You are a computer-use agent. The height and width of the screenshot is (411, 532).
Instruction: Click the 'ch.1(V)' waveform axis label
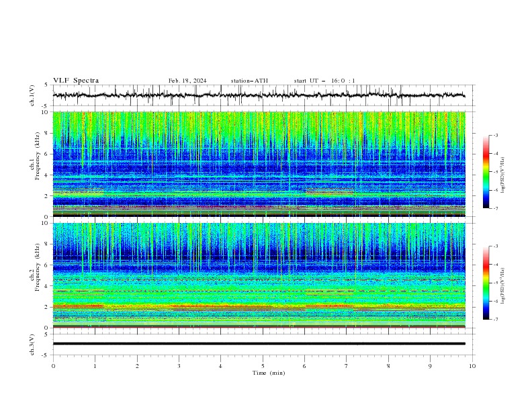click(32, 95)
